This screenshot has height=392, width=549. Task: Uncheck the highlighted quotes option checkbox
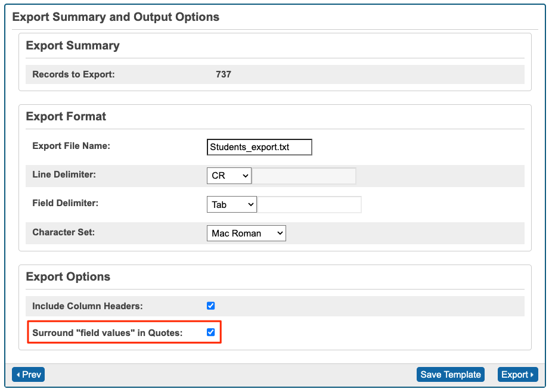point(210,332)
